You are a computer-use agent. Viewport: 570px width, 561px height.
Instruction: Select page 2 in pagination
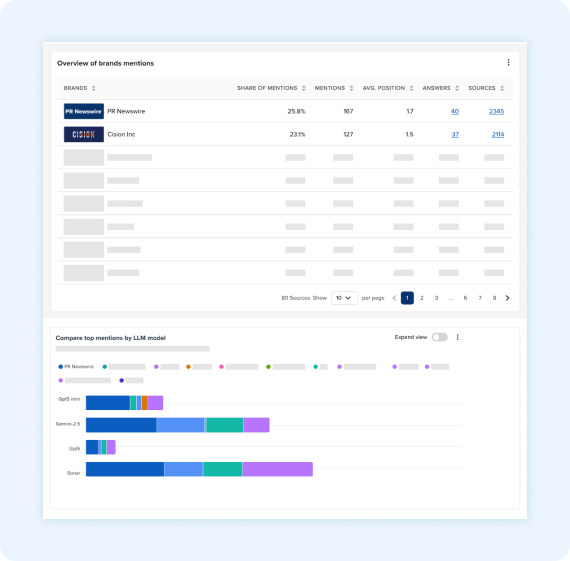pyautogui.click(x=422, y=298)
